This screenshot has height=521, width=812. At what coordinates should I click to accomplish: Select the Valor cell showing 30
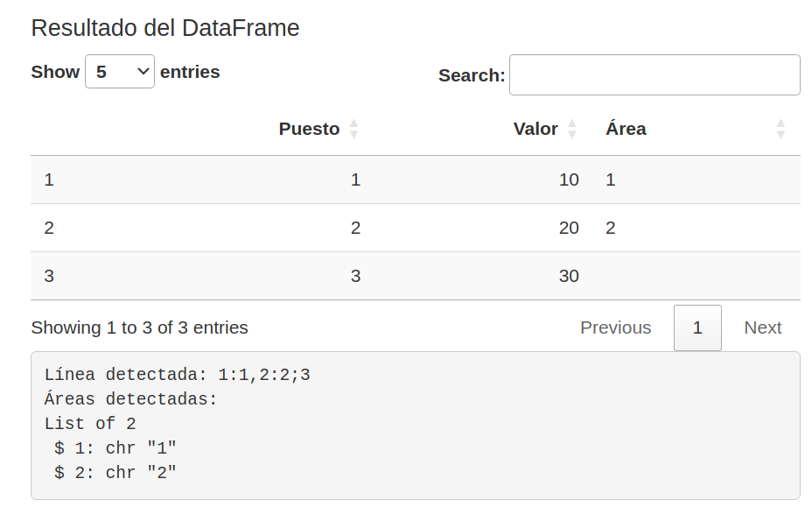(569, 276)
